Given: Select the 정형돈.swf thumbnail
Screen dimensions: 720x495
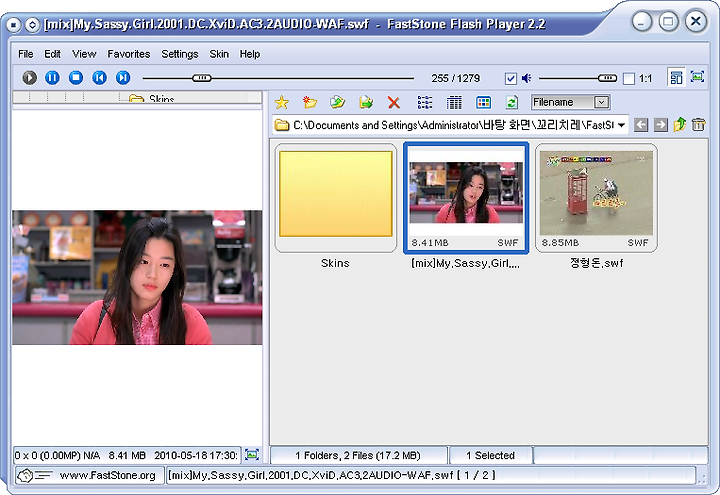Looking at the screenshot, I should (596, 197).
